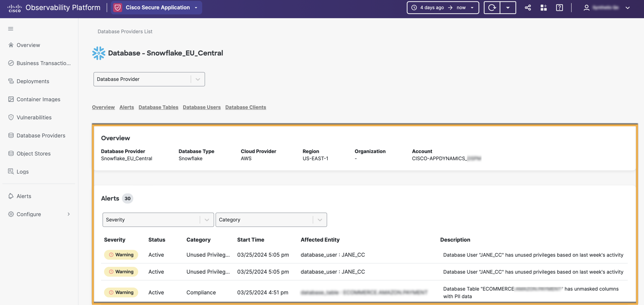The image size is (644, 305).
Task: Open Alerts in the sidebar
Action: click(24, 196)
